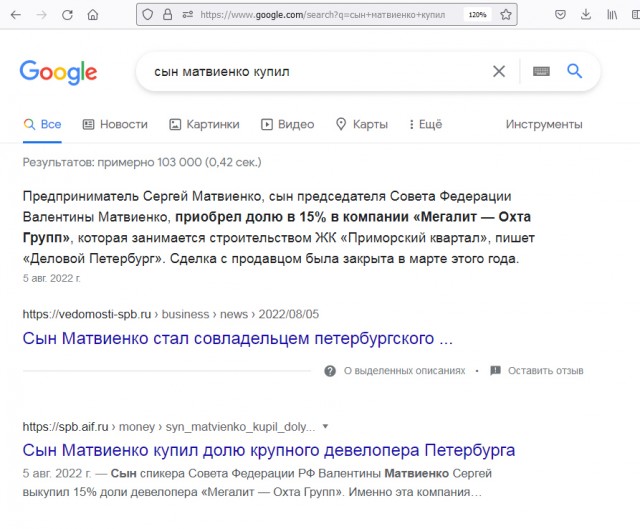Bookmark this page with the star
640x529 pixels.
pos(506,15)
